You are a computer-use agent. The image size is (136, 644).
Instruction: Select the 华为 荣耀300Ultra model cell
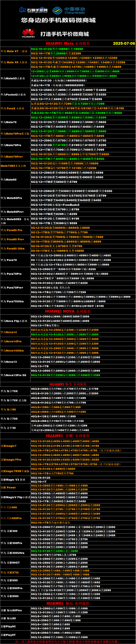tap(15, 553)
